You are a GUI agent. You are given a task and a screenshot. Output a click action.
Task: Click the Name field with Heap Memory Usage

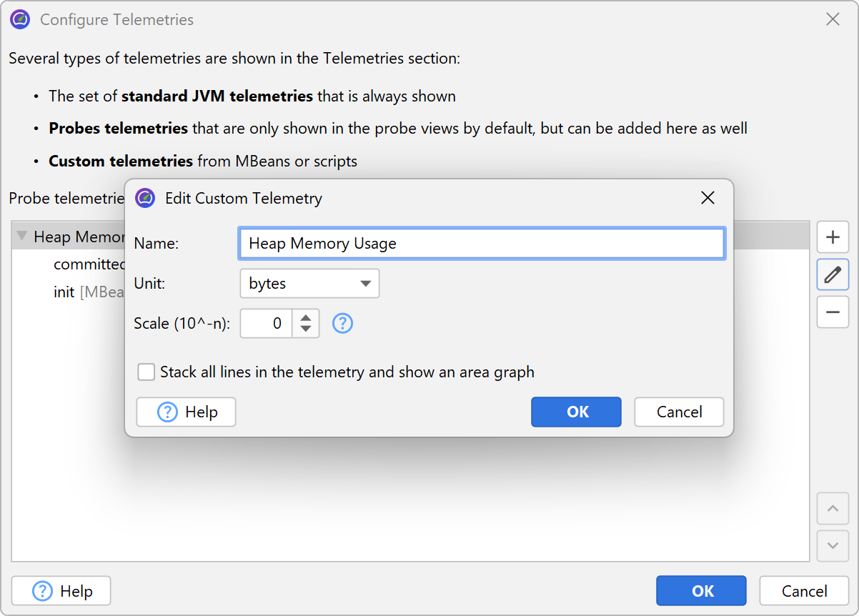coord(482,244)
